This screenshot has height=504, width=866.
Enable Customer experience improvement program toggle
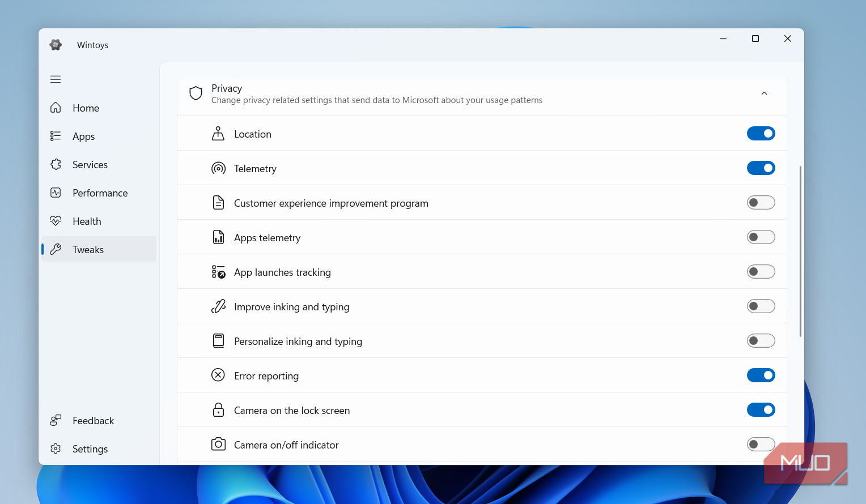click(761, 203)
